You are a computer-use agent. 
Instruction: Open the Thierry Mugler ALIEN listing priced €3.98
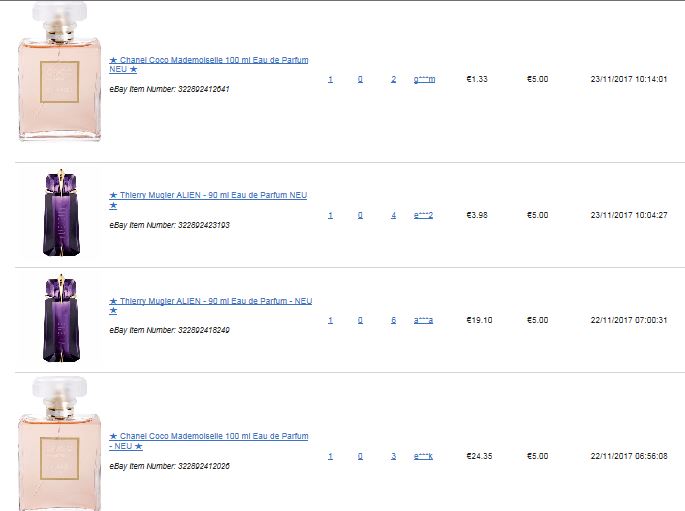pyautogui.click(x=208, y=200)
